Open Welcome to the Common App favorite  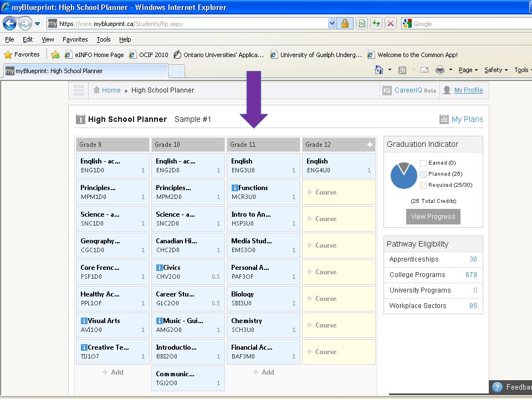[x=412, y=55]
